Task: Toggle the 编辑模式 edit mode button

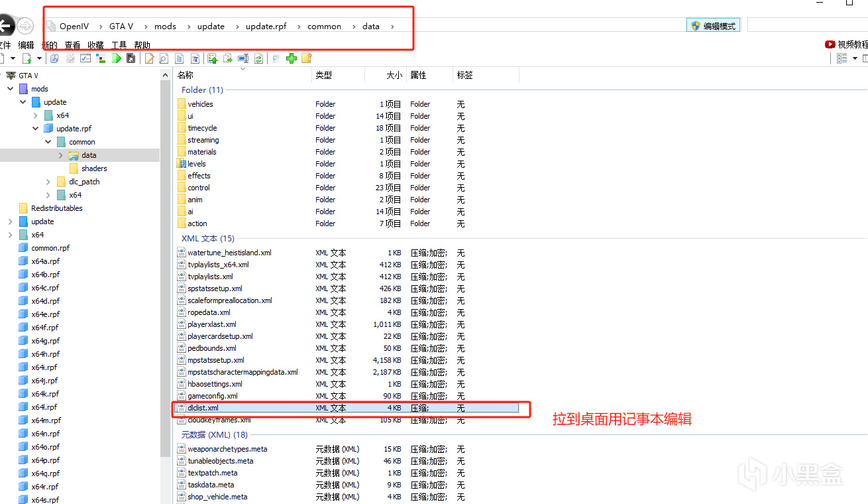Action: [x=713, y=26]
